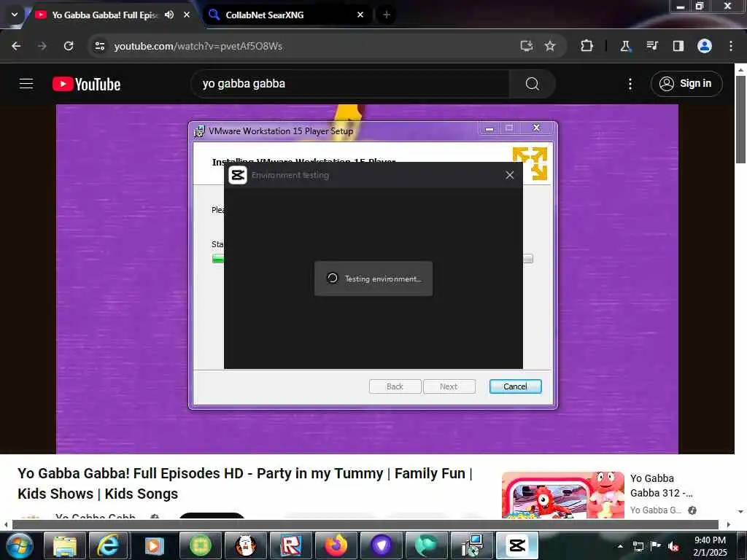Open the clock showing 9:40 PM
747x560 pixels.
coord(710,546)
